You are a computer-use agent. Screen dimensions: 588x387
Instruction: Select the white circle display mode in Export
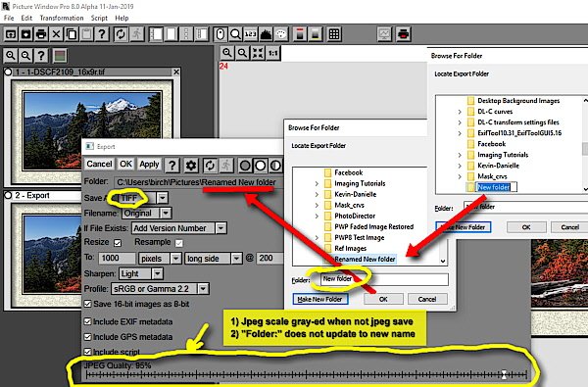[x=261, y=165]
